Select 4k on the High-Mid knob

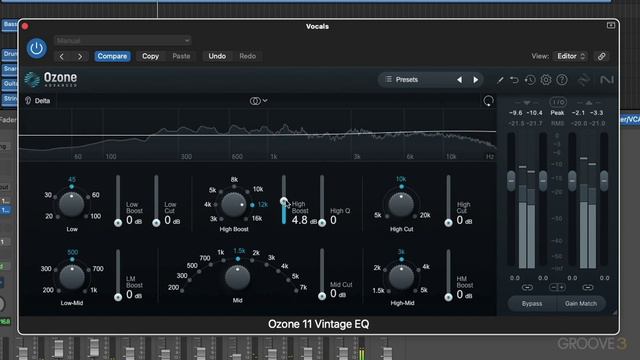pos(426,267)
